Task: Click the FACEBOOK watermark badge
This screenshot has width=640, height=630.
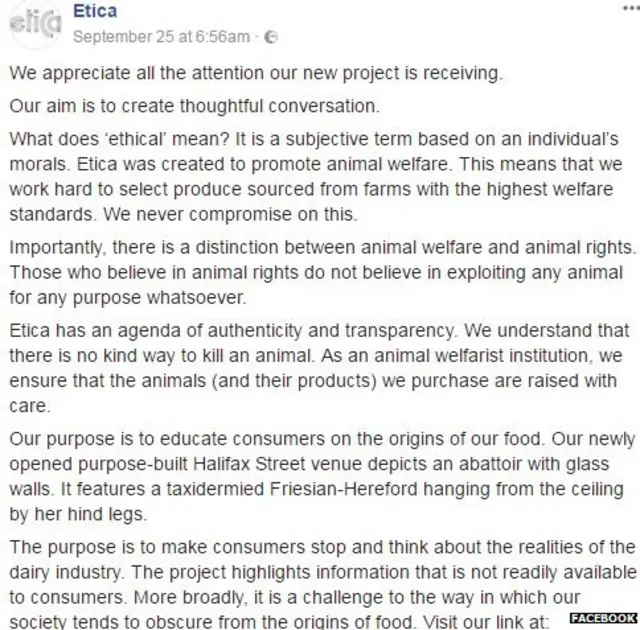Action: [604, 618]
